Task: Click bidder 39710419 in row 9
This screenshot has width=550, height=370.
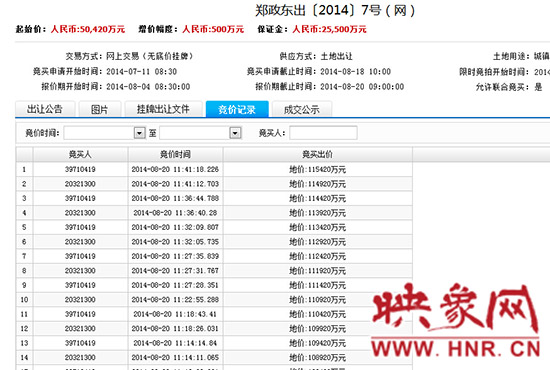Action: (x=80, y=285)
